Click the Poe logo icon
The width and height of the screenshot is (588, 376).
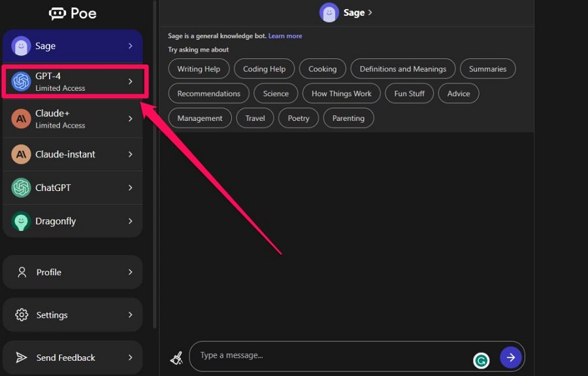pyautogui.click(x=57, y=14)
